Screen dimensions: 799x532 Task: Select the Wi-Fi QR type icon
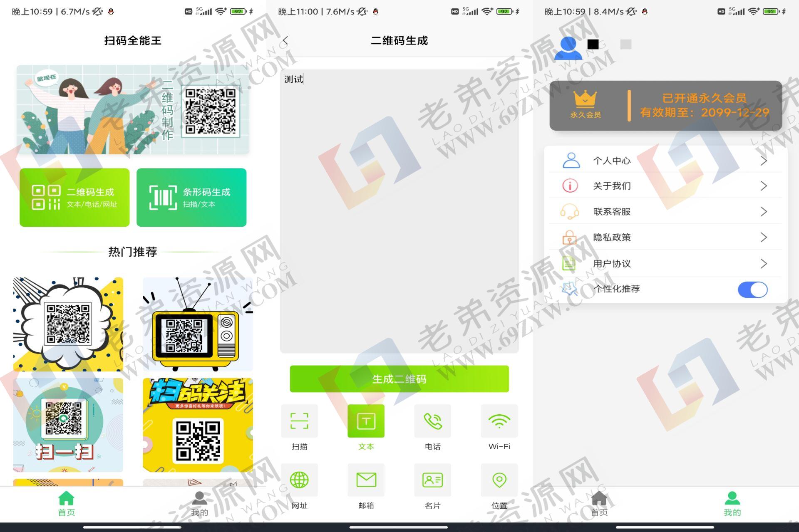click(x=499, y=421)
